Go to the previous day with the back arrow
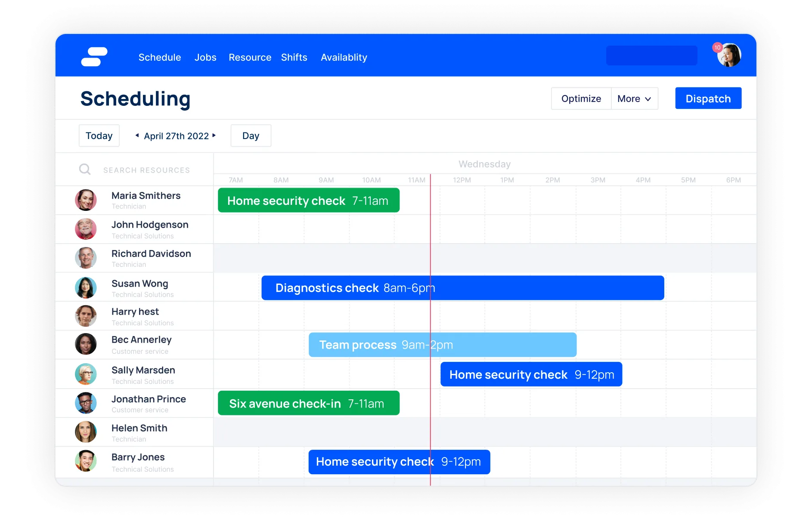812x519 pixels. pos(136,136)
